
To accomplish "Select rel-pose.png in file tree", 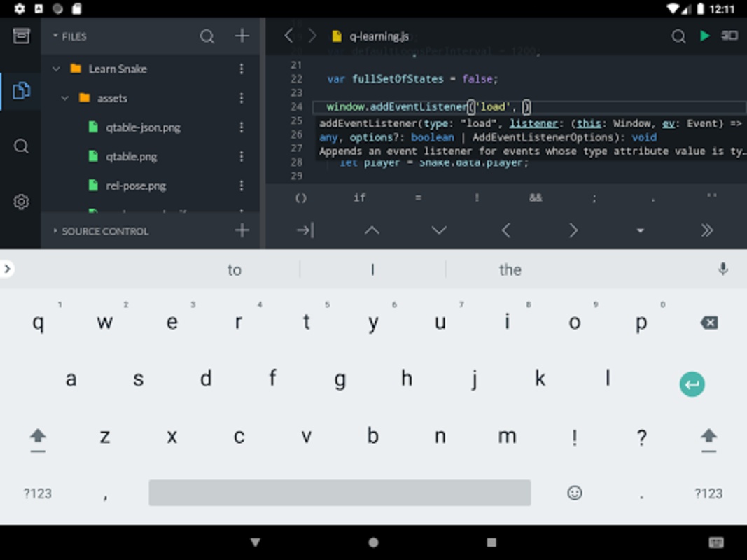I will pos(135,186).
